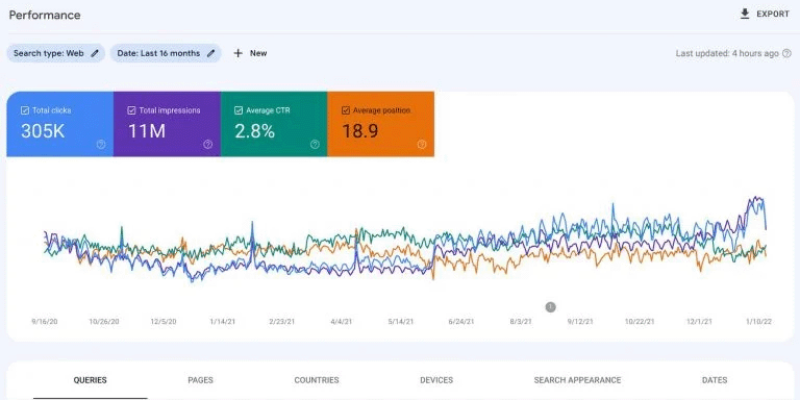Click the annotation marker on chart timeline
Image resolution: width=800 pixels, height=400 pixels.
550,307
